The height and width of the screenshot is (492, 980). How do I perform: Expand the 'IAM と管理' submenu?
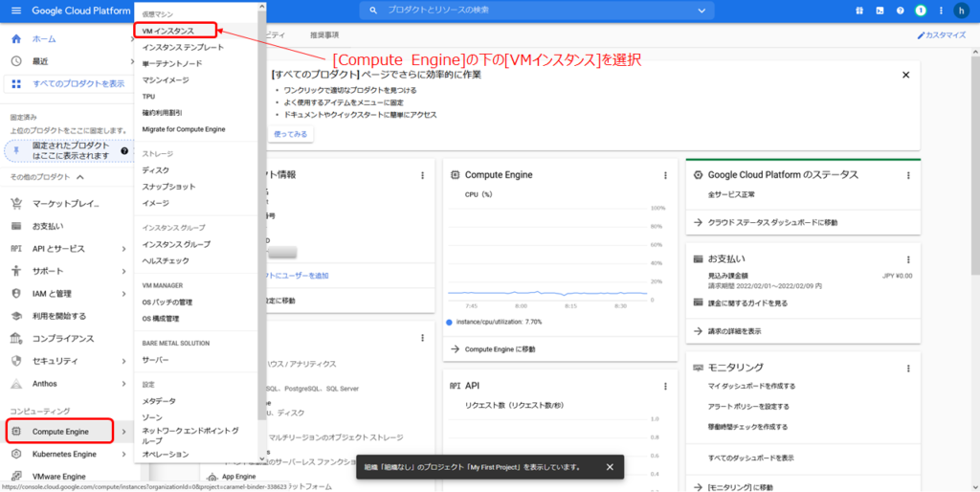coord(123,294)
